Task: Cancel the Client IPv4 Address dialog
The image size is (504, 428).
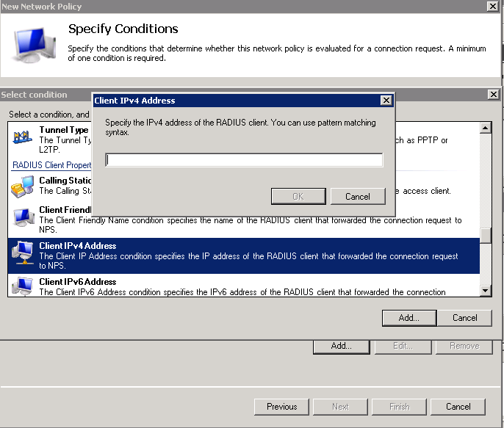Action: pos(358,197)
